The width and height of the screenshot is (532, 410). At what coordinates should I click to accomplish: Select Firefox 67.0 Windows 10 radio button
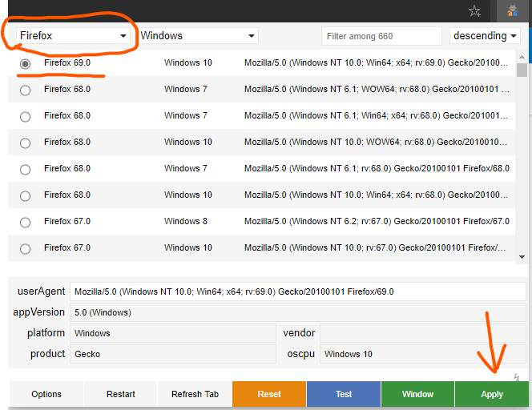[x=25, y=249]
